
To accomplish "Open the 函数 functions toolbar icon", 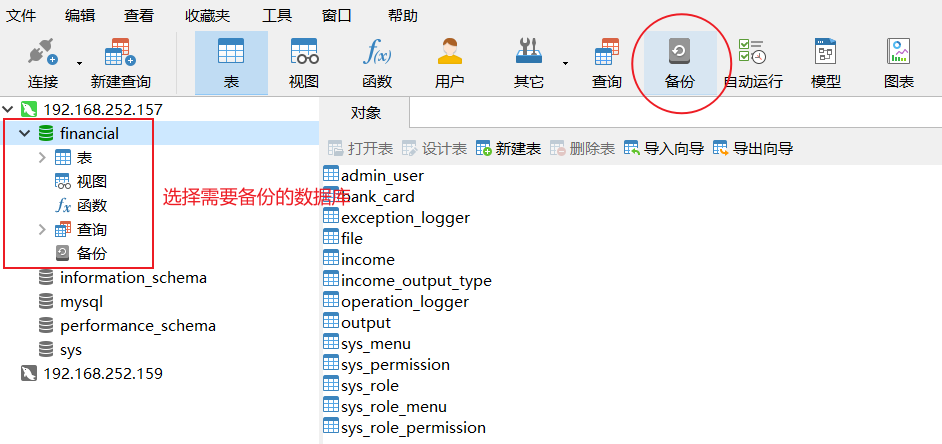I will point(377,63).
